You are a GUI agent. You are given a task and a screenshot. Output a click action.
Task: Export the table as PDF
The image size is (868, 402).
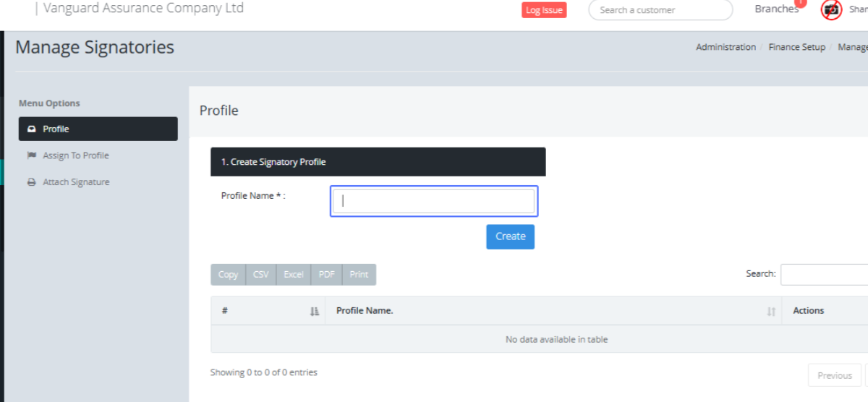(326, 275)
